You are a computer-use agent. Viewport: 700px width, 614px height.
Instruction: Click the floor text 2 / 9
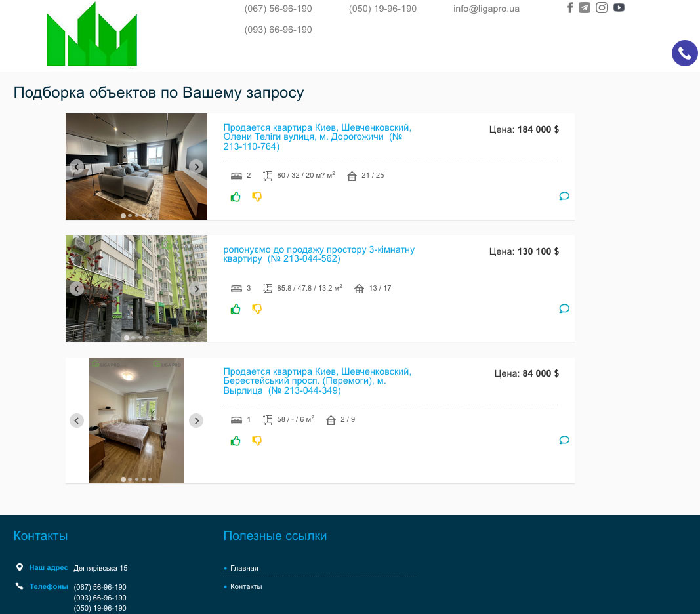click(348, 419)
